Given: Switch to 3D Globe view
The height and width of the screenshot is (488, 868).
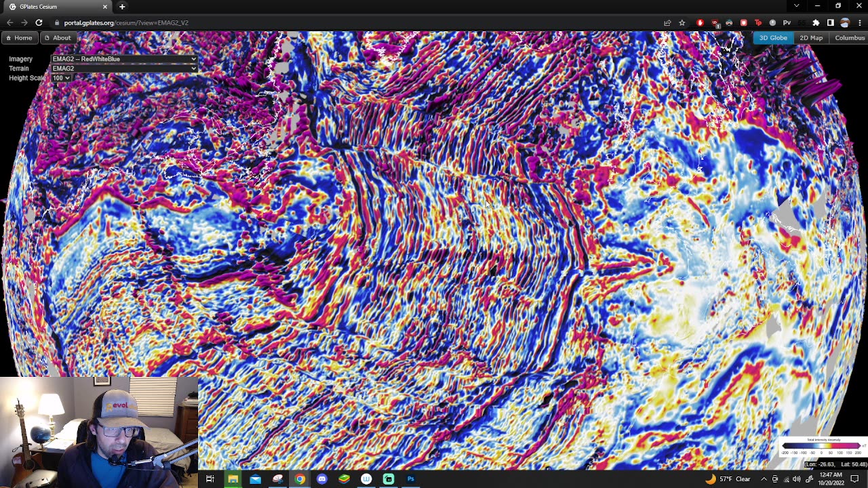Looking at the screenshot, I should tap(773, 38).
